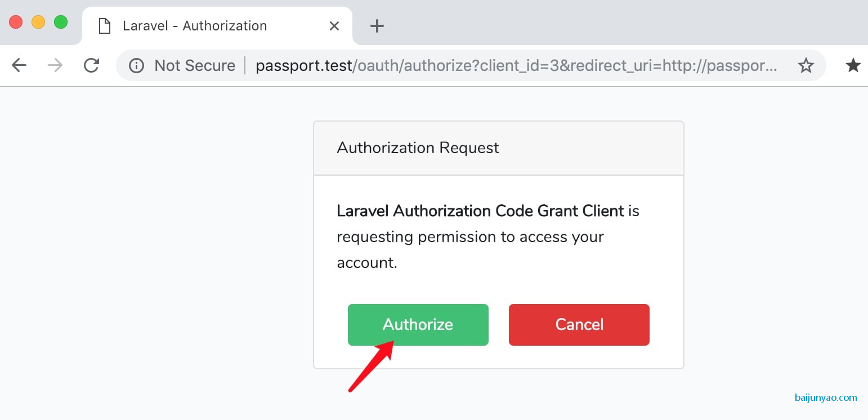The height and width of the screenshot is (420, 868).
Task: Bookmark this page with the outline star
Action: 806,66
